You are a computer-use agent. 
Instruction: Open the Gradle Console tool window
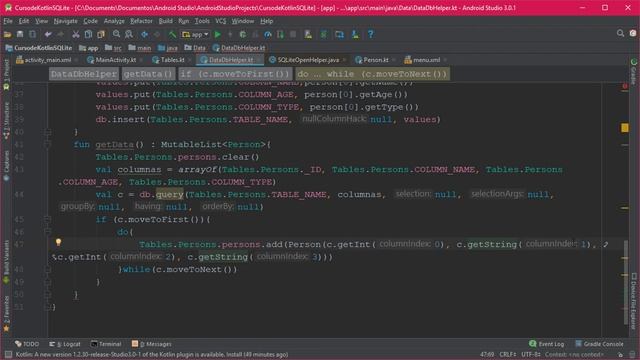pyautogui.click(x=599, y=344)
